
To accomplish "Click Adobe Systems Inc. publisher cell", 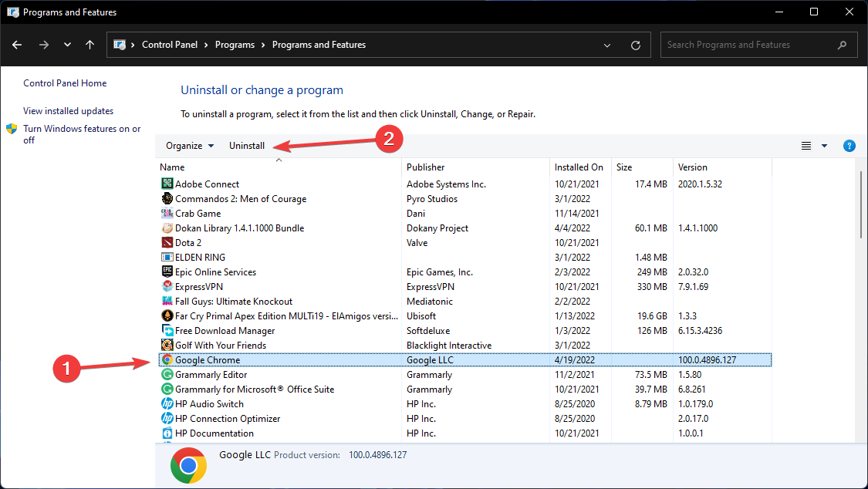I will [446, 184].
